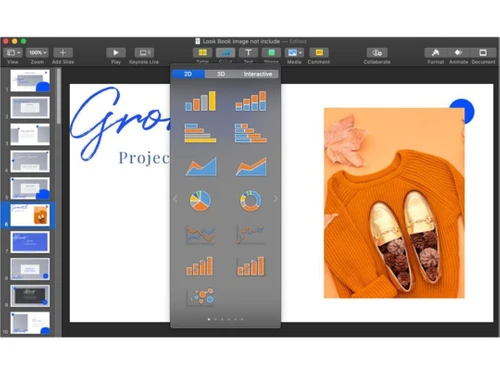Insert a two-axis chart

[x=251, y=266]
